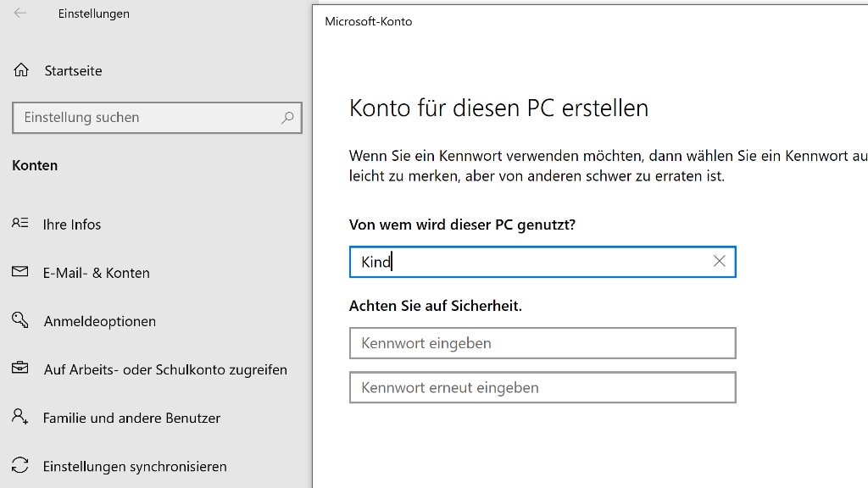Image resolution: width=868 pixels, height=488 pixels.
Task: Click the briefcase icon for work or school account
Action: pyautogui.click(x=19, y=369)
